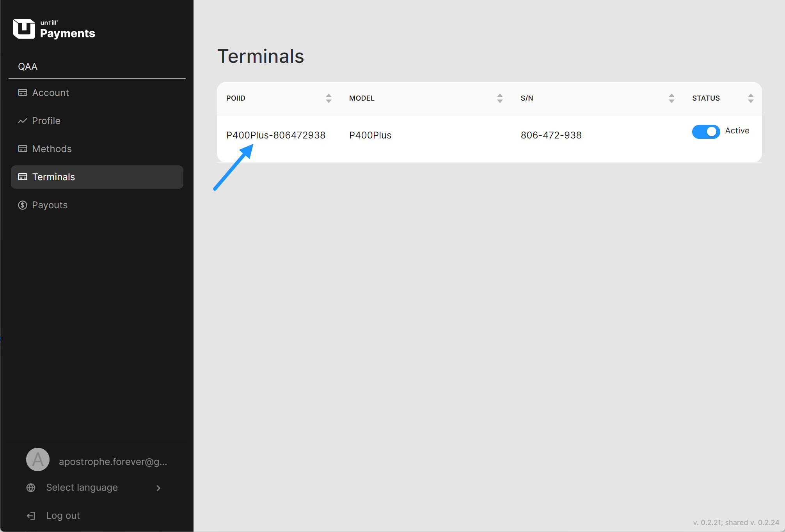
Task: Select the P400Plus-806472938 terminal row
Action: pyautogui.click(x=275, y=135)
